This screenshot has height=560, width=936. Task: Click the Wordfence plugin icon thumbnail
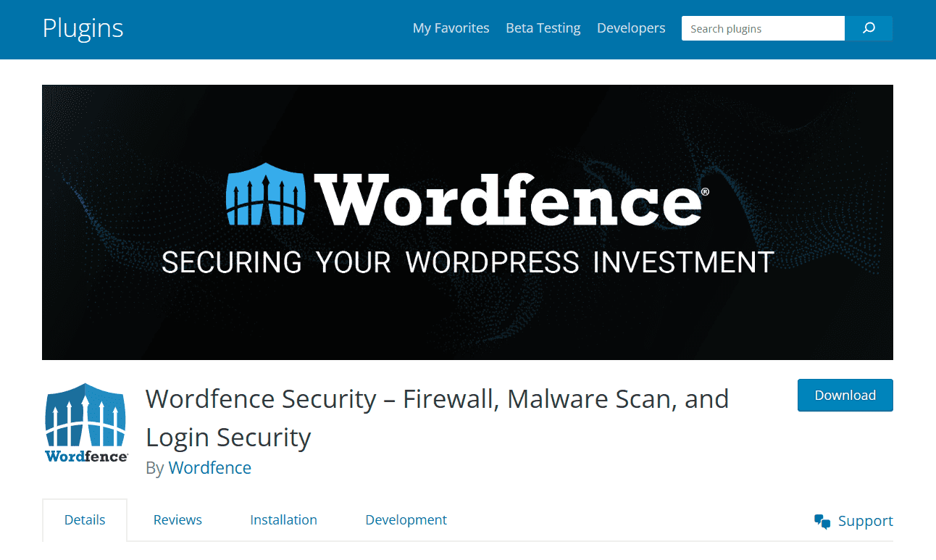coord(87,422)
